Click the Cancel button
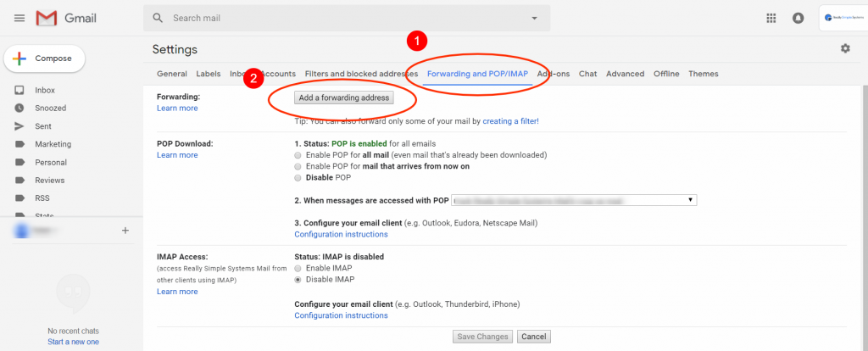Viewport: 868px width, 351px height. pyautogui.click(x=534, y=337)
